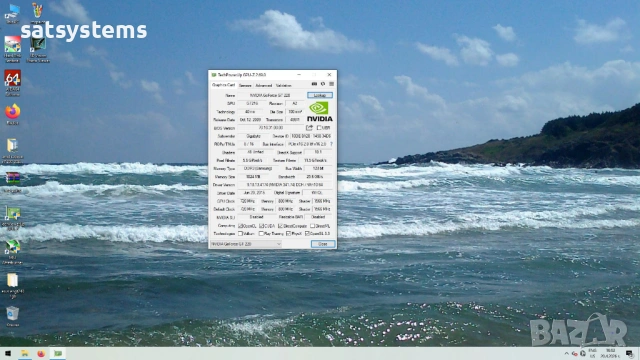Toggle the DirectCompute checkbox

(x=280, y=226)
